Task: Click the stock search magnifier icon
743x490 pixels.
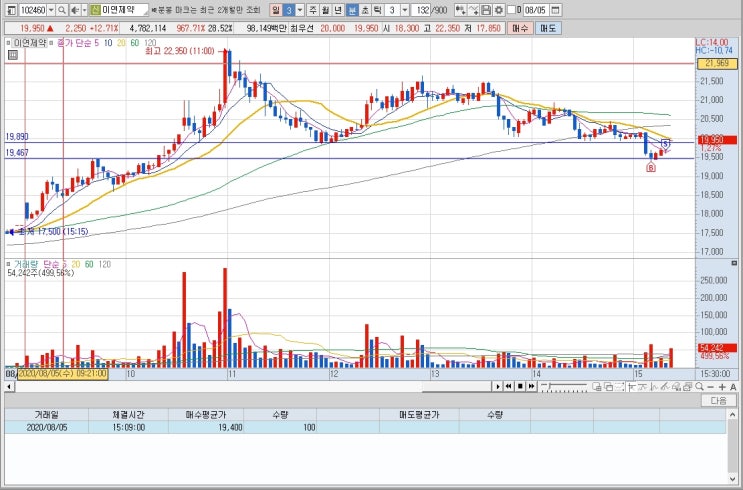Action: pyautogui.click(x=62, y=10)
